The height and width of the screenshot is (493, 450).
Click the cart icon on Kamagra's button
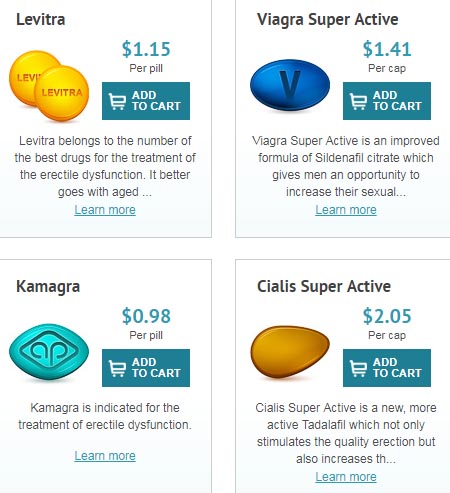click(x=117, y=368)
